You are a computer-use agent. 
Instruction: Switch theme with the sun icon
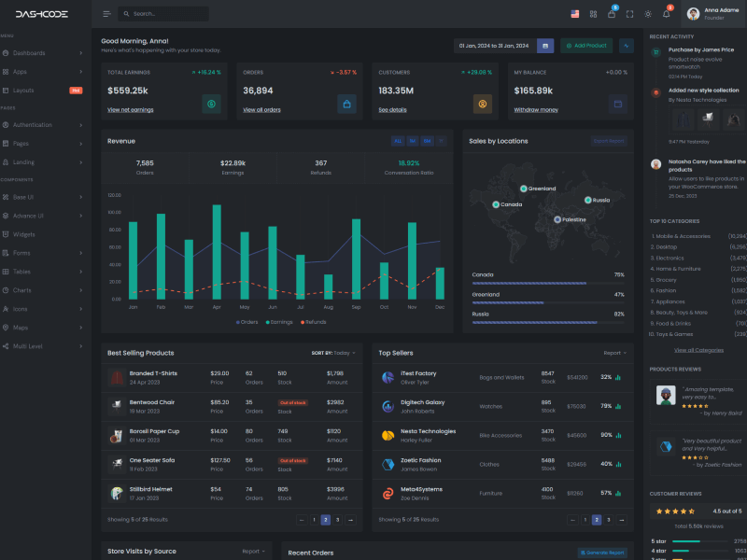coord(648,14)
